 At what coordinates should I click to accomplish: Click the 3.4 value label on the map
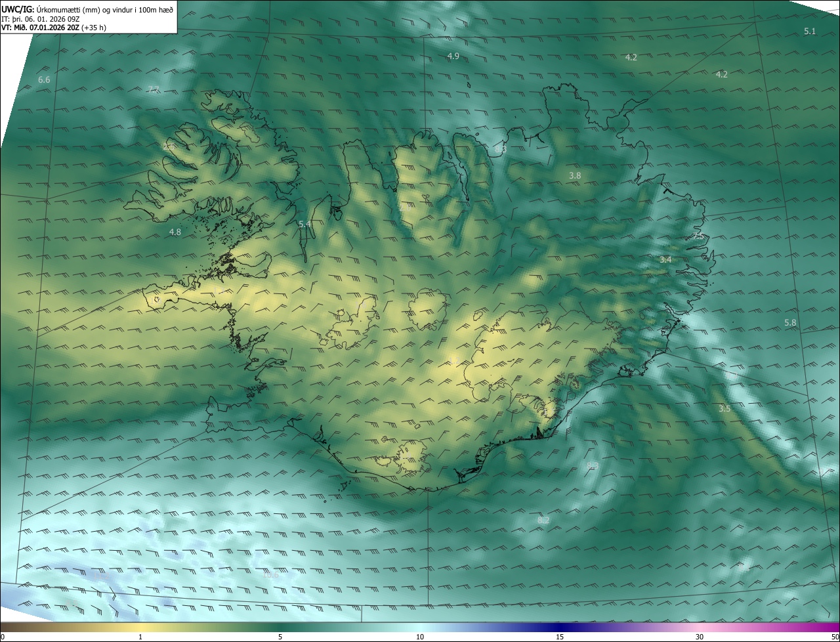(665, 260)
